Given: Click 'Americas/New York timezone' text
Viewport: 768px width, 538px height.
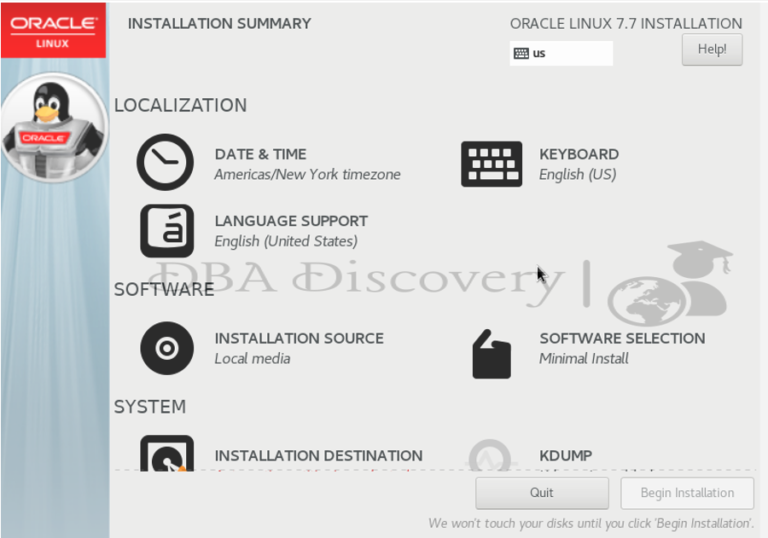Looking at the screenshot, I should coord(308,174).
